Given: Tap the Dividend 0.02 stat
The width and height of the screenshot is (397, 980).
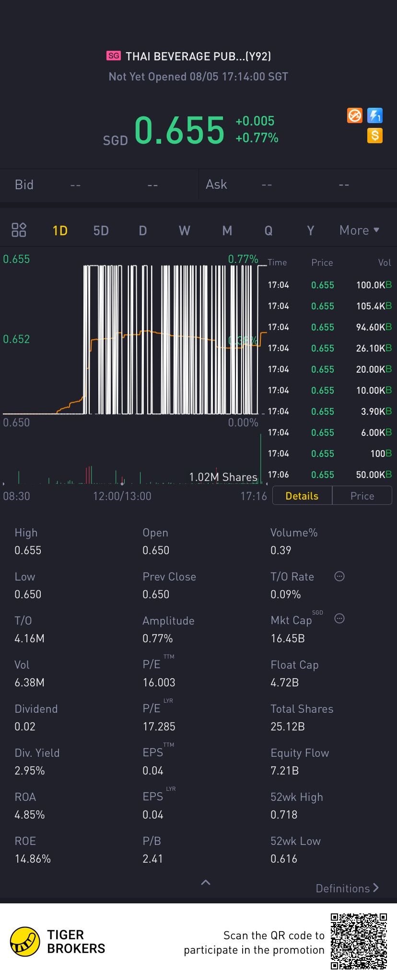Looking at the screenshot, I should [36, 718].
